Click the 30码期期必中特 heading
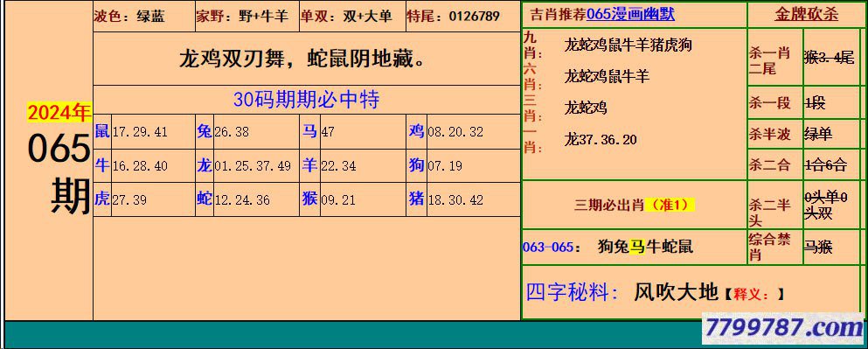This screenshot has width=868, height=349. [306, 100]
